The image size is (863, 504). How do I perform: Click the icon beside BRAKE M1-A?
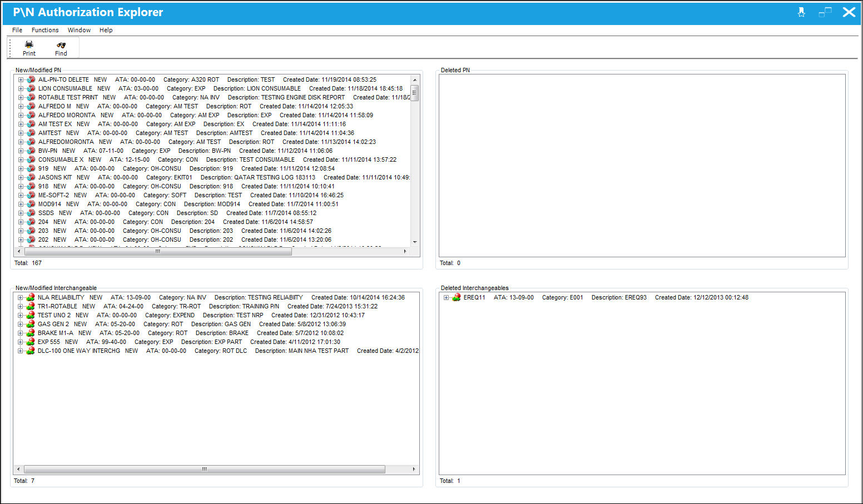[x=31, y=333]
